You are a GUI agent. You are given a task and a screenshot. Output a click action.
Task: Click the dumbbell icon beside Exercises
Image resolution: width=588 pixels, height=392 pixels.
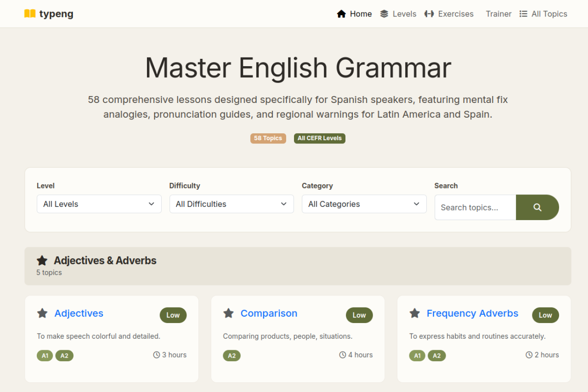point(429,14)
